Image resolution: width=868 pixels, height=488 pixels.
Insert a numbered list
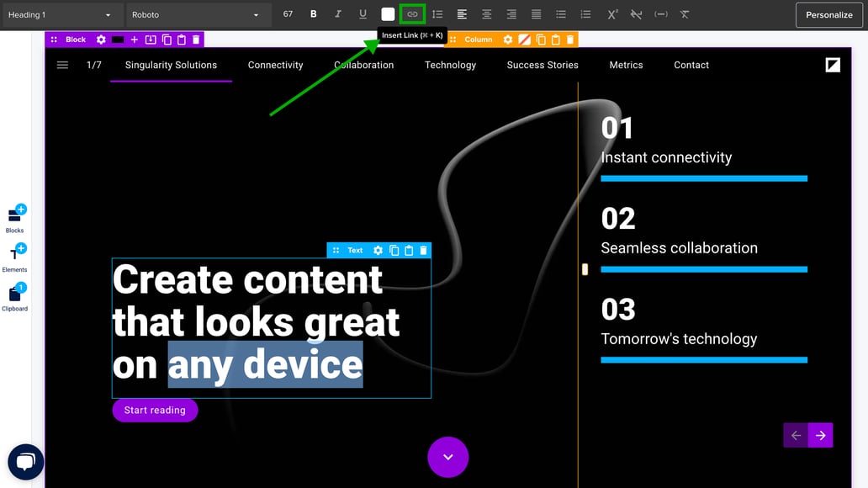tap(585, 14)
